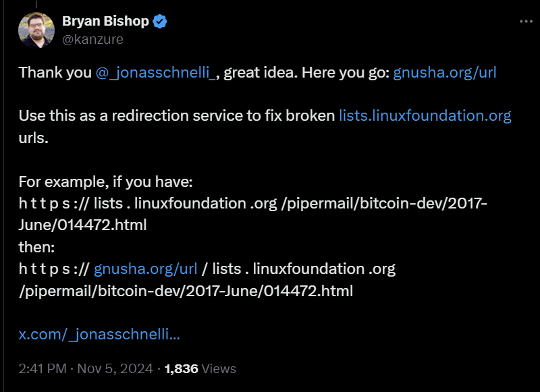Click the blue verified badge
This screenshot has height=392, width=540.
(160, 22)
